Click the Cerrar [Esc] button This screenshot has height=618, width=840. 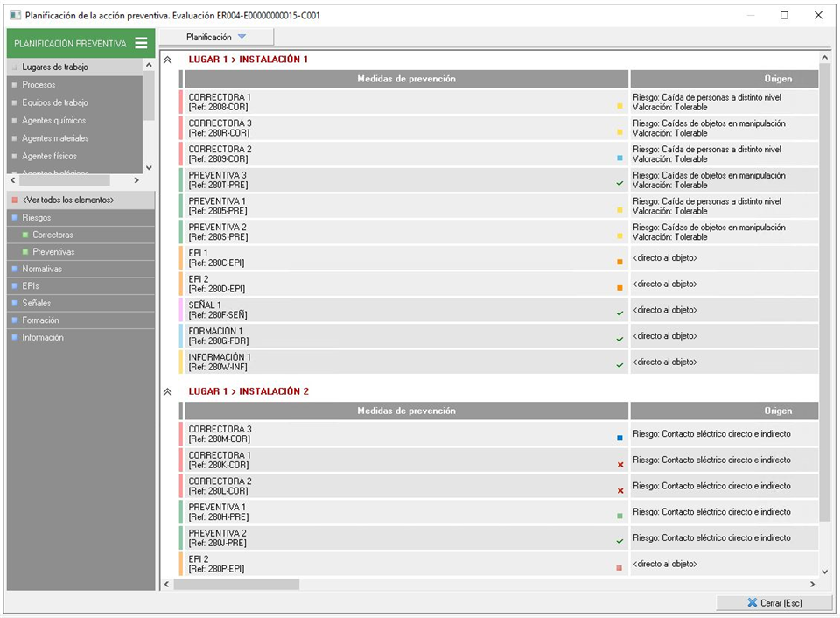pos(773,603)
